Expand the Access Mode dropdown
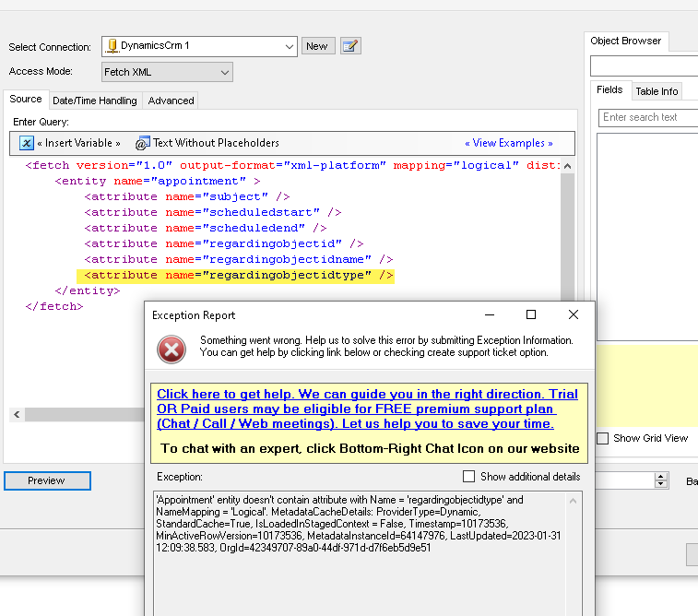Screen dimensions: 698x616 coord(224,72)
